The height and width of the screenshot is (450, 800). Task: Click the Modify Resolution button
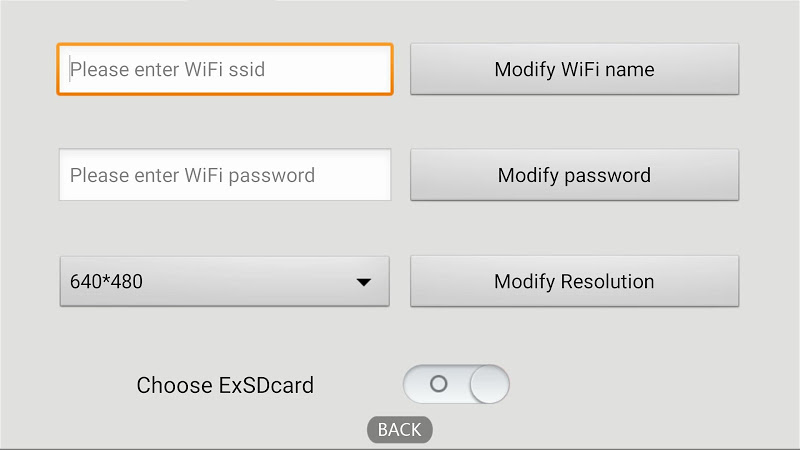[x=574, y=281]
